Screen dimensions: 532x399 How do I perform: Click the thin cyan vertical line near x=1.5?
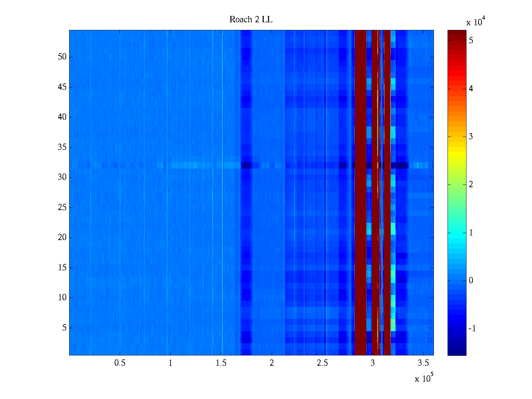coord(222,193)
